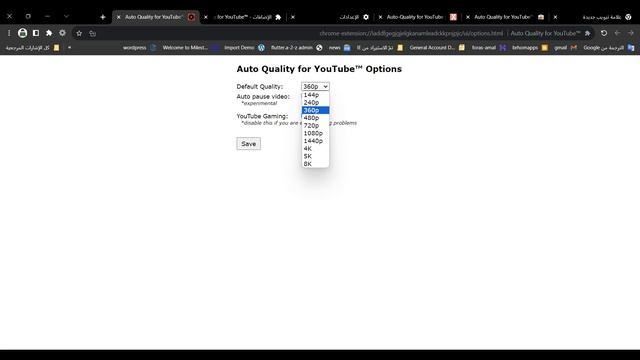Screen dimensions: 640x360
Task: Open the profile avatar icon
Action: tap(22, 33)
